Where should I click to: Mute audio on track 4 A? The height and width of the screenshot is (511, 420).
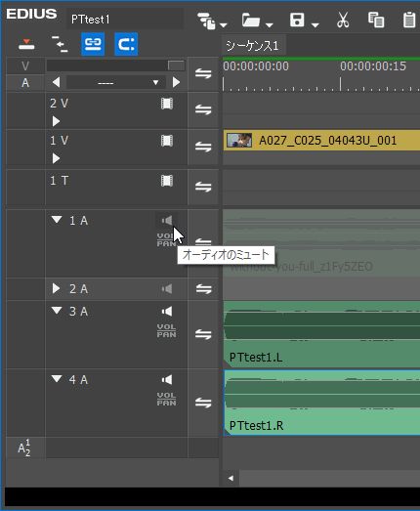tap(167, 380)
